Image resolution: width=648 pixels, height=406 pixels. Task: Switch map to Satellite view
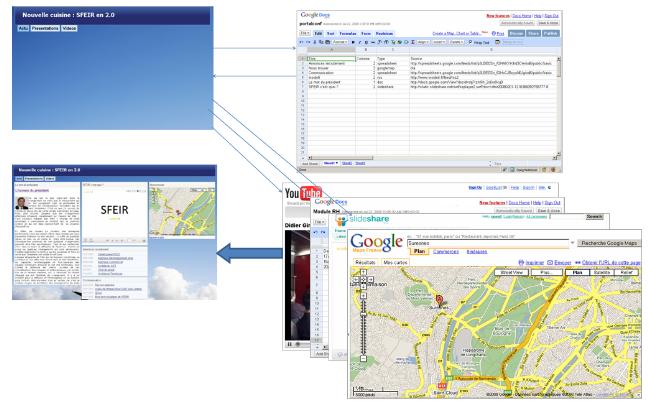tap(602, 272)
